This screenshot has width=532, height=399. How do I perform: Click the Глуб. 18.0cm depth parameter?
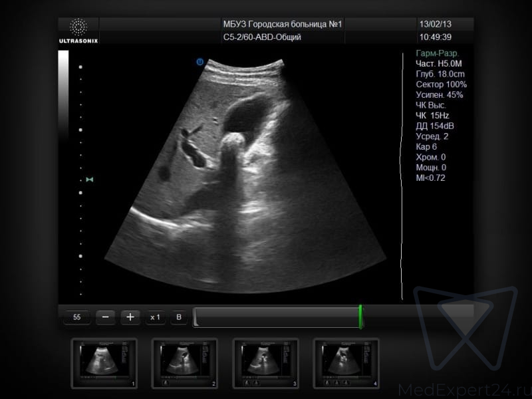[440, 74]
